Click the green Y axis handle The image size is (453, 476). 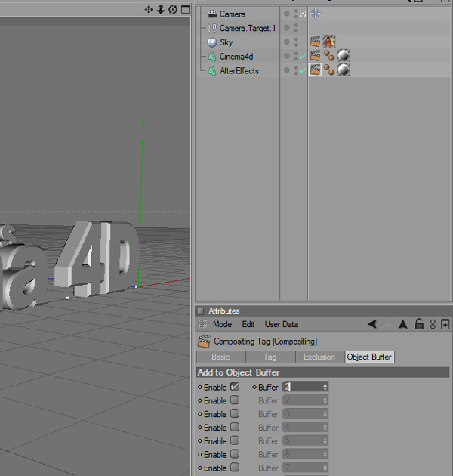[143, 141]
